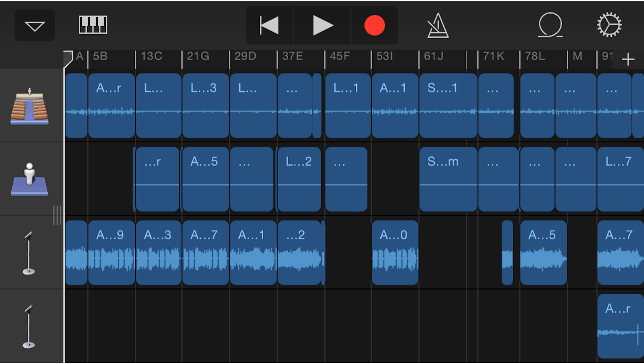Select percussion track region S....1
The image size is (644, 363).
[448, 106]
